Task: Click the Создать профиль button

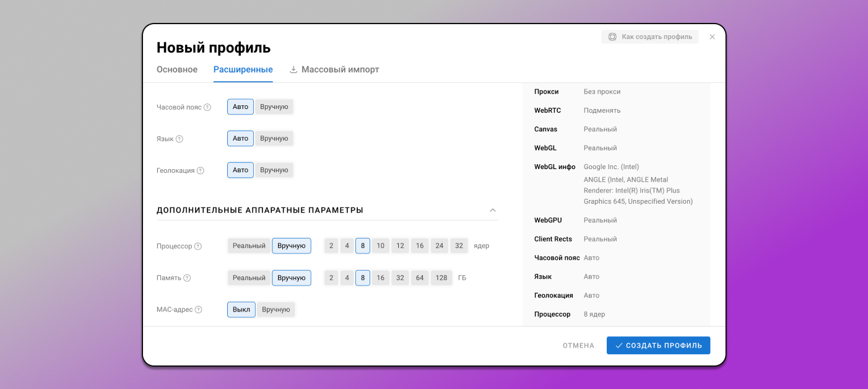Action: (x=658, y=346)
